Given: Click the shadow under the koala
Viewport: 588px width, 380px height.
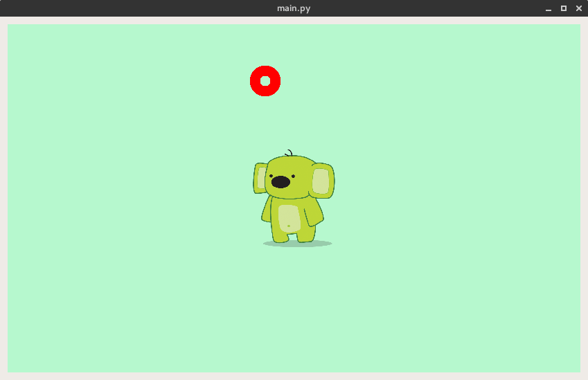Looking at the screenshot, I should coord(324,244).
